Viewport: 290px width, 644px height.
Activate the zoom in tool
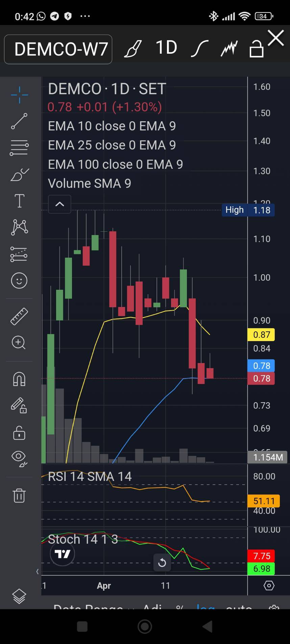click(x=19, y=342)
